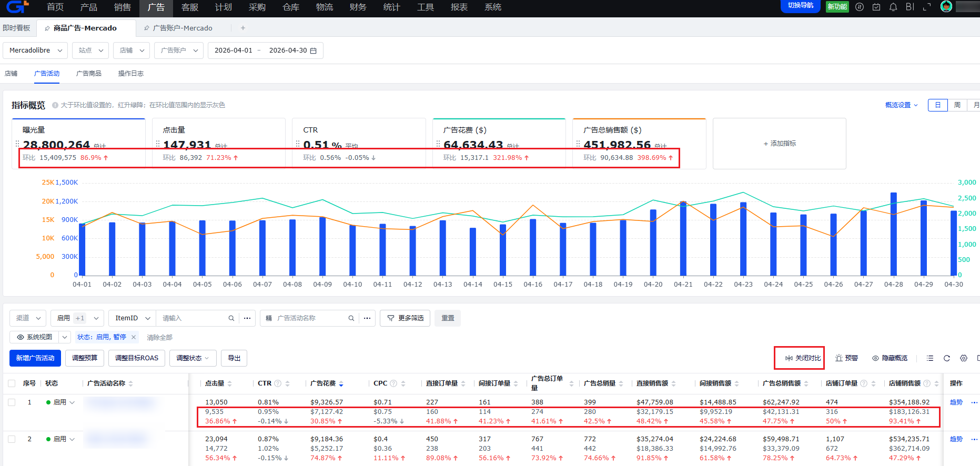
Task: Toggle 隐藏概览 to hide overview
Action: [x=890, y=358]
